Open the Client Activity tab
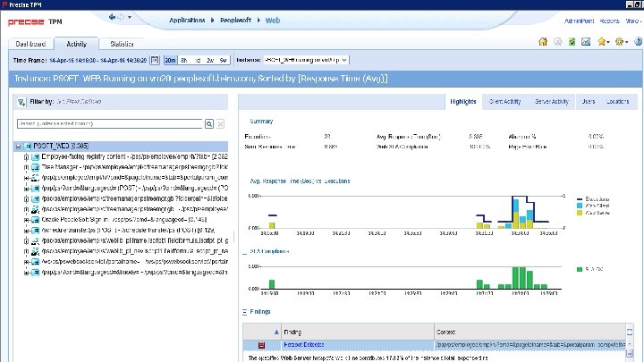 click(504, 102)
